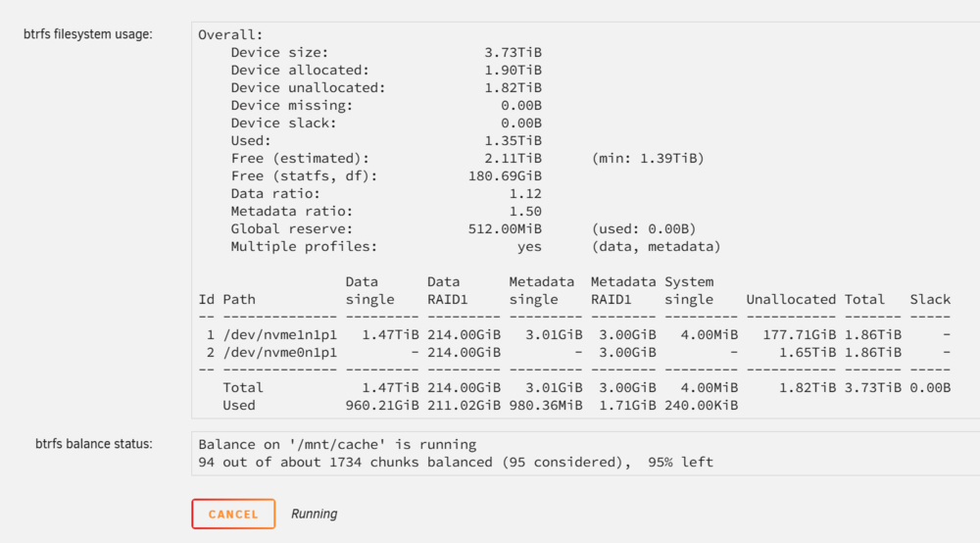Image resolution: width=980 pixels, height=543 pixels.
Task: Click the 177.71GiB unallocated value
Action: pos(799,335)
